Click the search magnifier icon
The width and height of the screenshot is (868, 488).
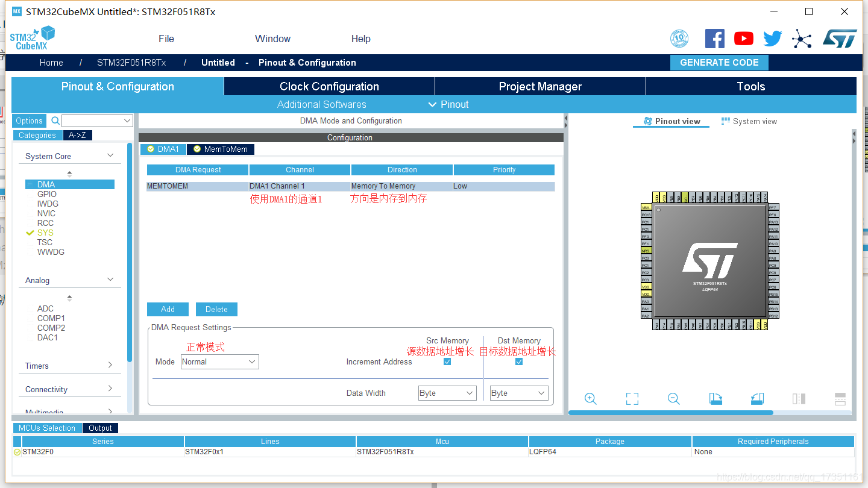(x=55, y=120)
